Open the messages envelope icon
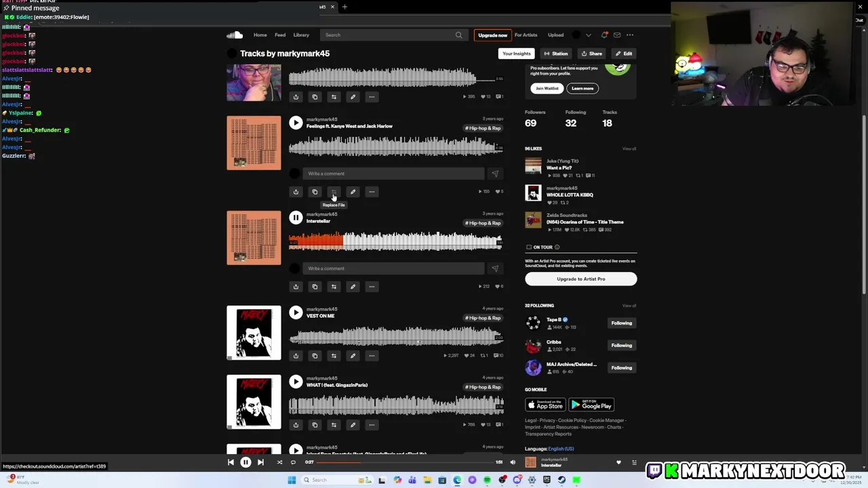The width and height of the screenshot is (868, 488). coord(617,35)
